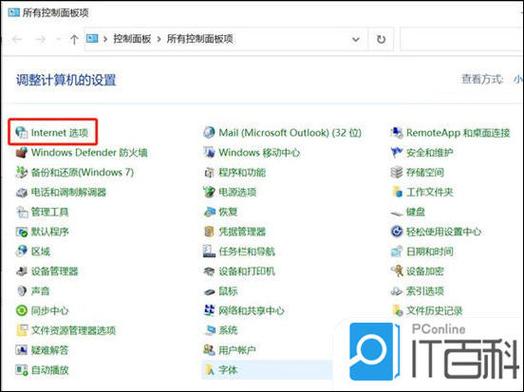Open the 设备加密 link

click(425, 271)
